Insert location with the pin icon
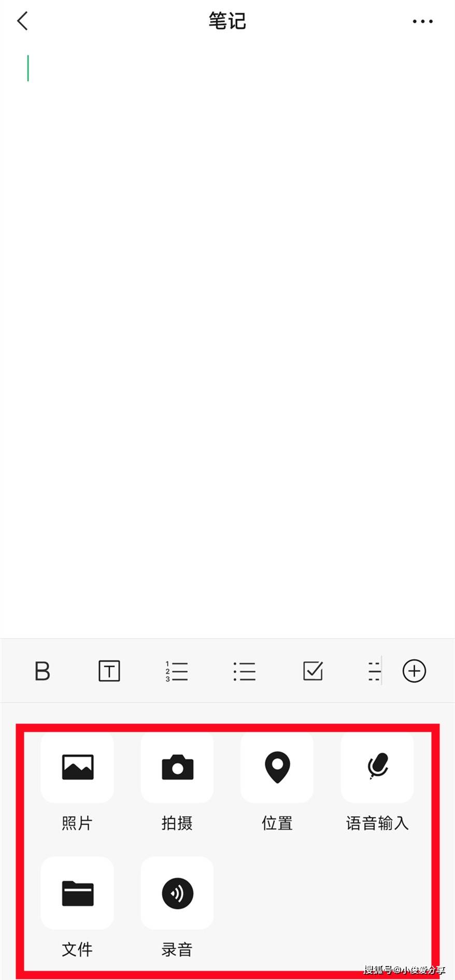455x980 pixels. pos(277,767)
